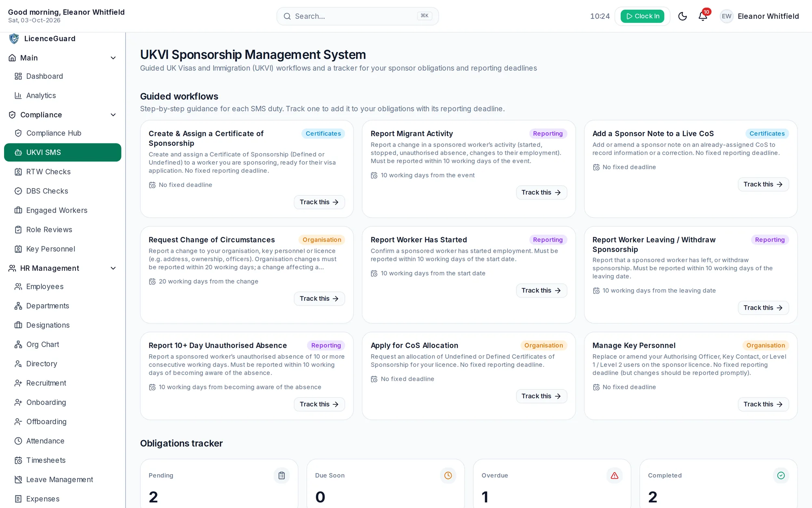Click Eleanor Whitfield profile name
This screenshot has width=812, height=508.
(x=768, y=16)
